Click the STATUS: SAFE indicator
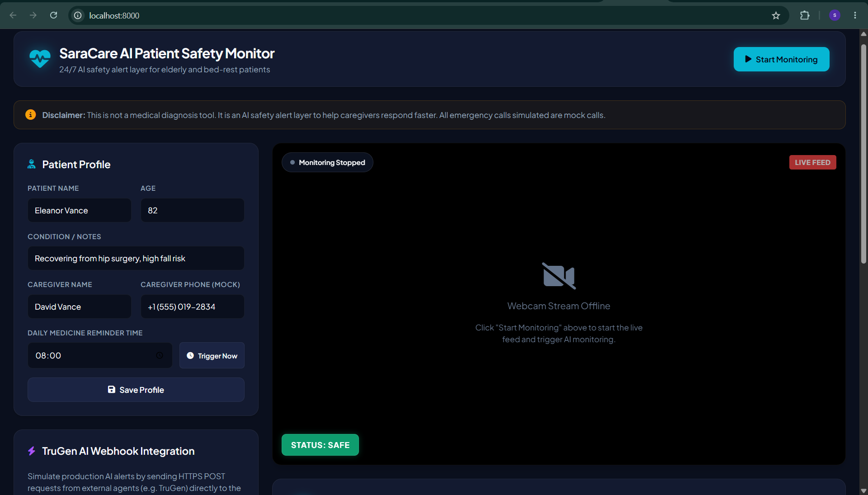This screenshot has width=868, height=495. click(320, 445)
